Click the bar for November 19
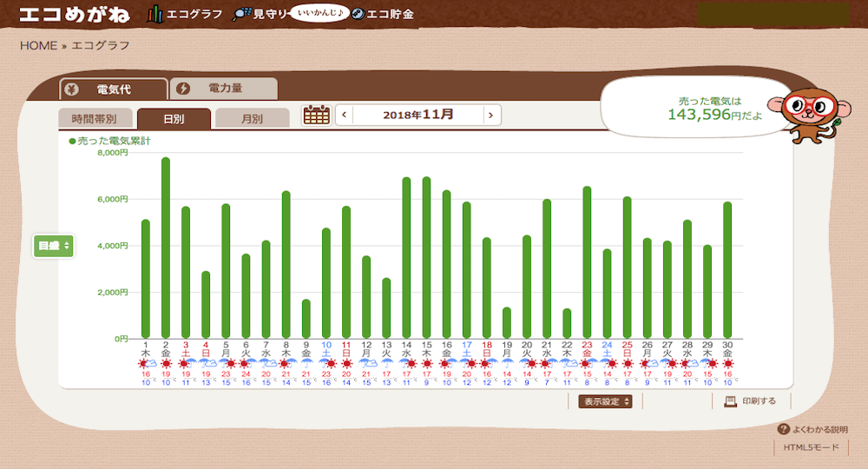Image resolution: width=868 pixels, height=469 pixels. click(507, 323)
